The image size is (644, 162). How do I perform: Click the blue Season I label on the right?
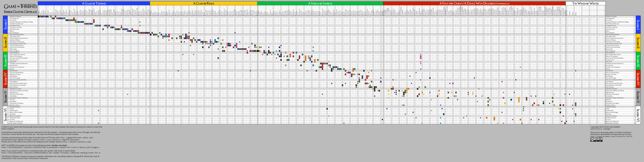click(x=638, y=25)
